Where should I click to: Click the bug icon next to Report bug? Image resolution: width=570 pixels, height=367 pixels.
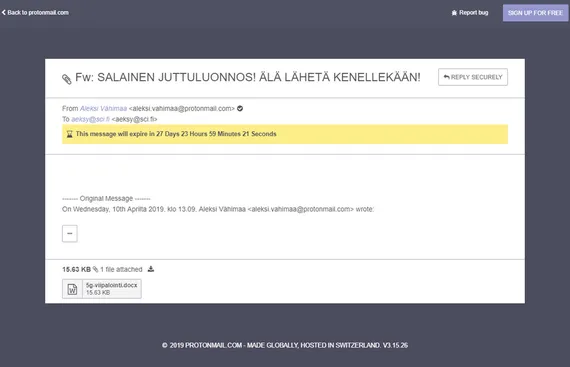454,13
